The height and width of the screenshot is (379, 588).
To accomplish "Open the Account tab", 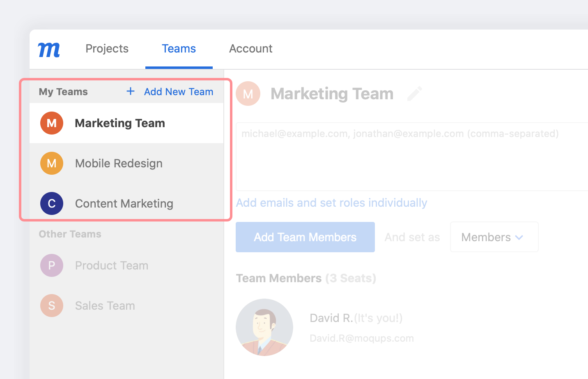I will click(250, 48).
